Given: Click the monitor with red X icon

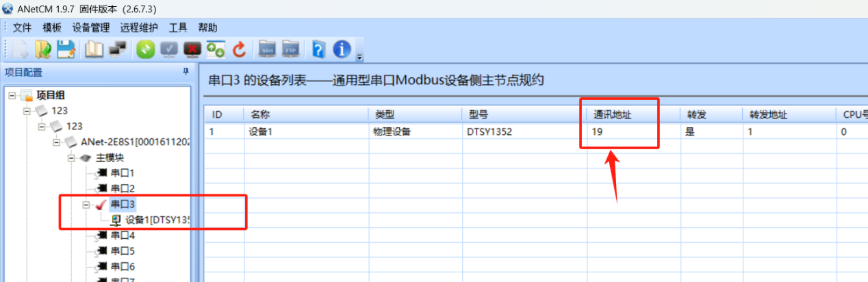Looking at the screenshot, I should (x=192, y=49).
